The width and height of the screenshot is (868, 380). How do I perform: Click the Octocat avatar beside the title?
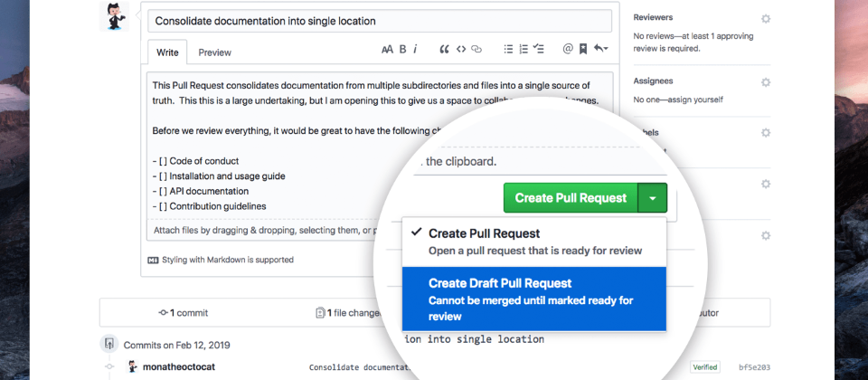[x=114, y=15]
